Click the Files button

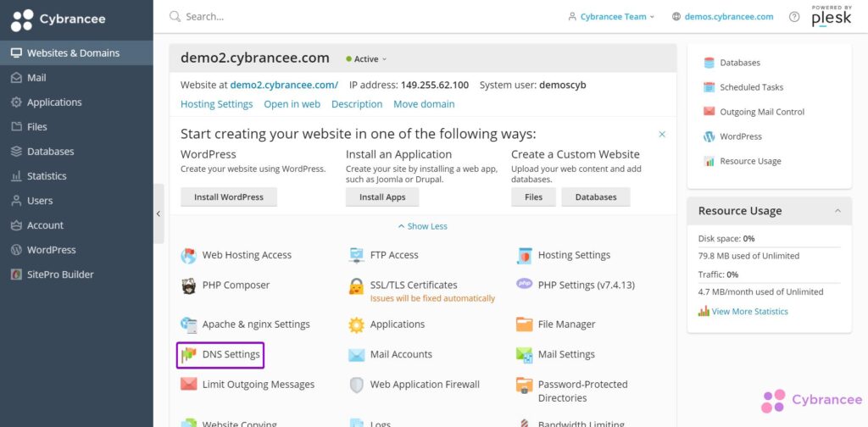534,197
